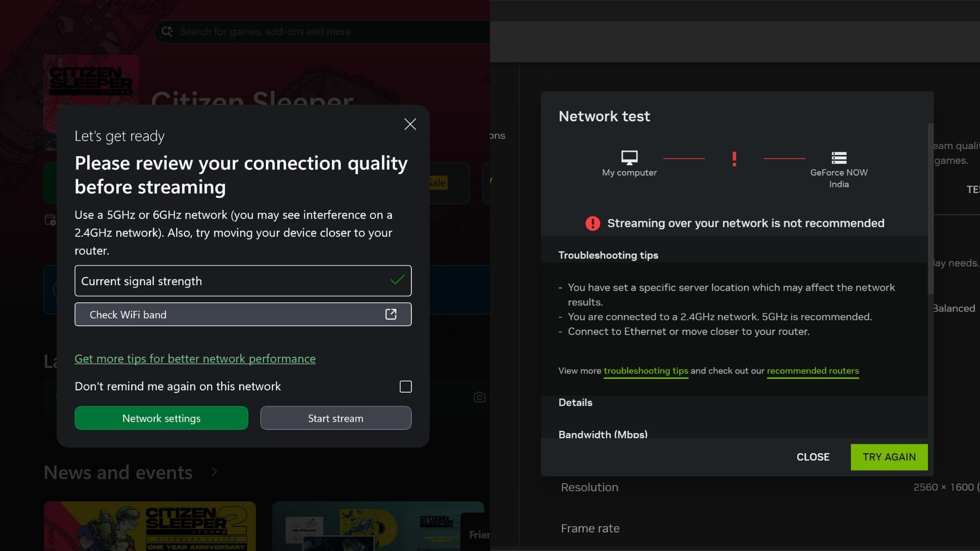Click the camera icon near the Friends panel
Viewport: 980px width, 551px height.
(x=480, y=397)
